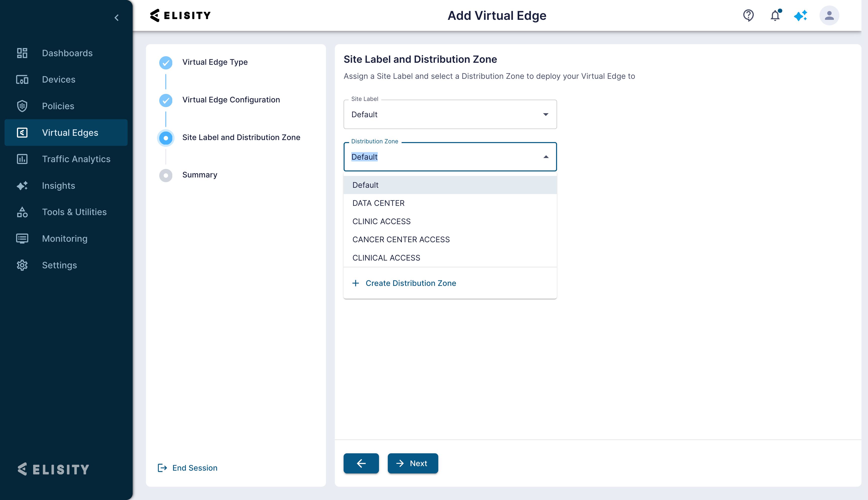Open the help question mark icon
Viewport: 868px width, 500px height.
pyautogui.click(x=748, y=16)
